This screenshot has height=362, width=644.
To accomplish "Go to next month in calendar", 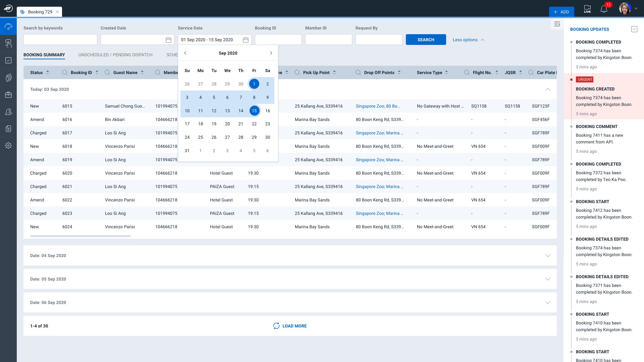I will coord(271,53).
